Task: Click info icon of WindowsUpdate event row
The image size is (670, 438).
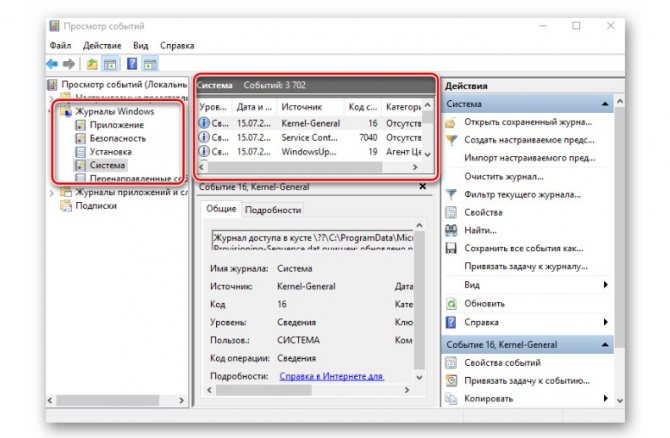Action: 204,151
